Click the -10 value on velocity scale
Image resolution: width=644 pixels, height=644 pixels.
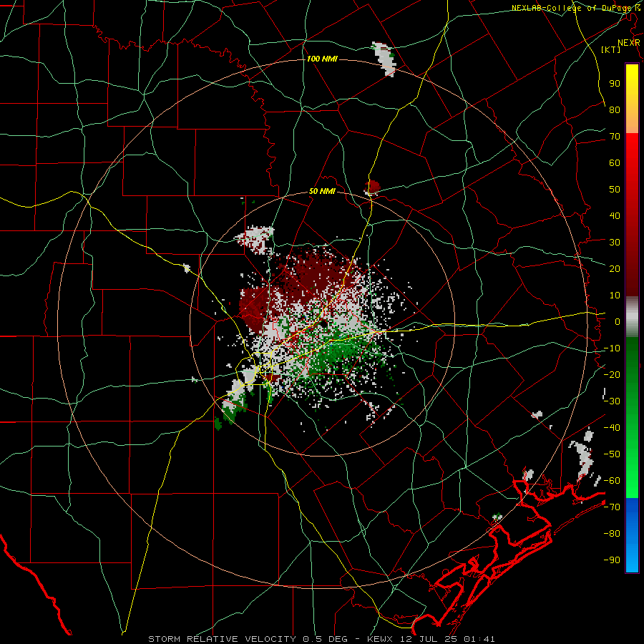612,348
